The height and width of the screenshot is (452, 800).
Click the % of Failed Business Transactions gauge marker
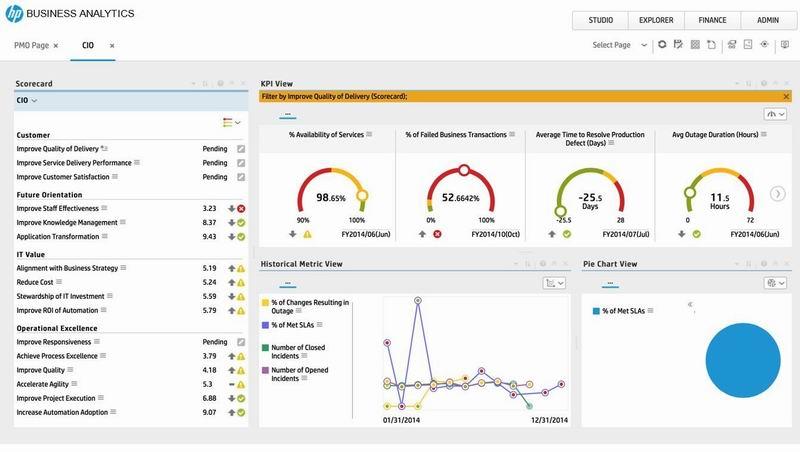[x=464, y=170]
